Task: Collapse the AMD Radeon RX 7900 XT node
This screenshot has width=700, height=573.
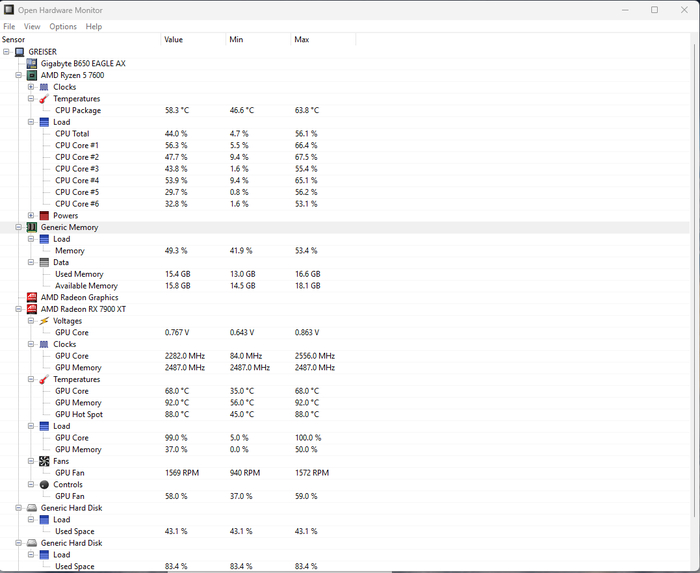Action: 18,309
